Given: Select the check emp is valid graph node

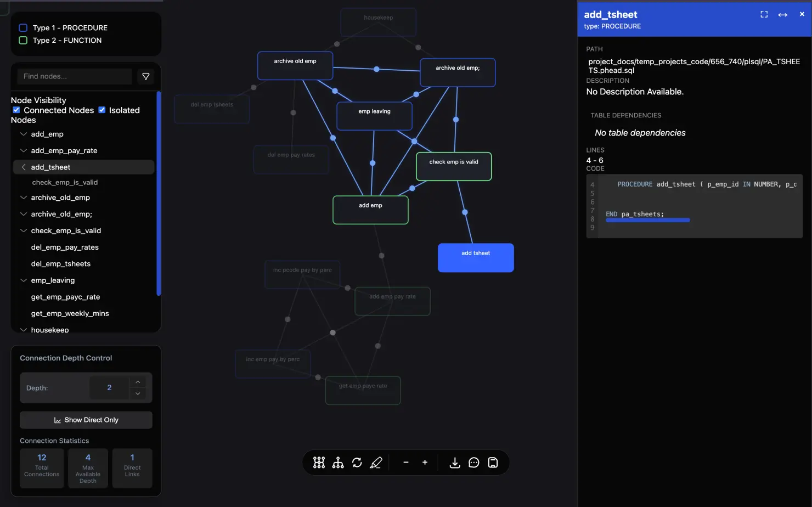Looking at the screenshot, I should (x=454, y=166).
